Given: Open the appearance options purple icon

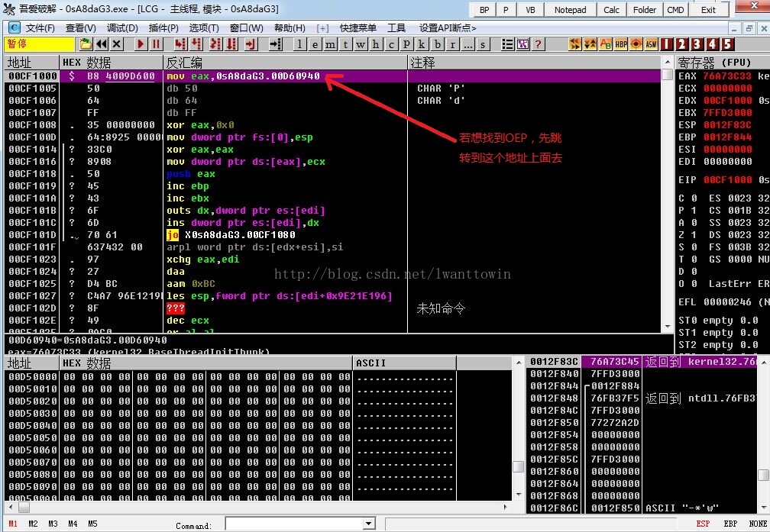Looking at the screenshot, I should click(523, 44).
